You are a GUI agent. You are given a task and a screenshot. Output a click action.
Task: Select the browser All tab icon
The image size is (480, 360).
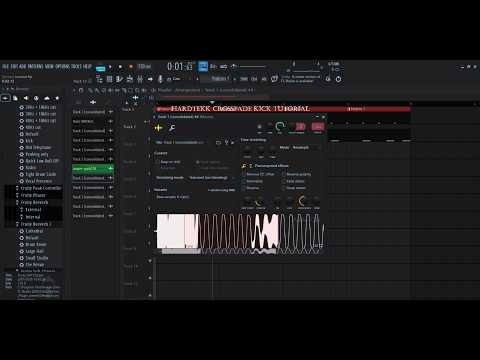point(5,98)
